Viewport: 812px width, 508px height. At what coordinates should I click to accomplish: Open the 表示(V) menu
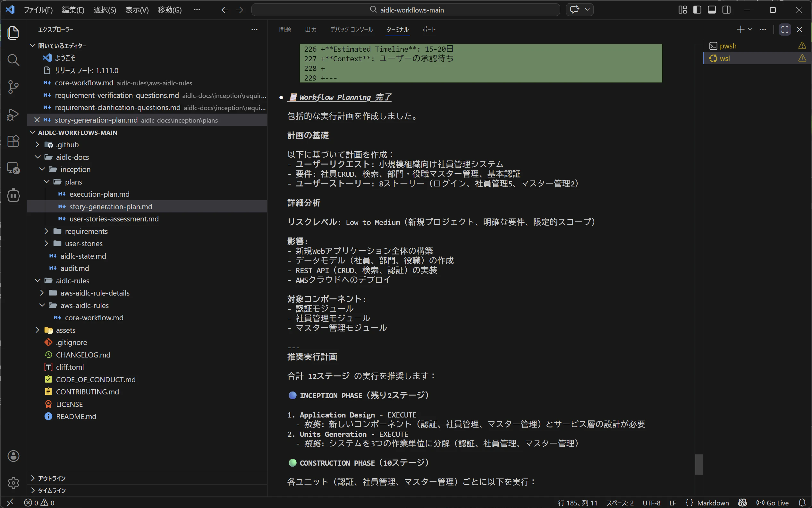[137, 10]
